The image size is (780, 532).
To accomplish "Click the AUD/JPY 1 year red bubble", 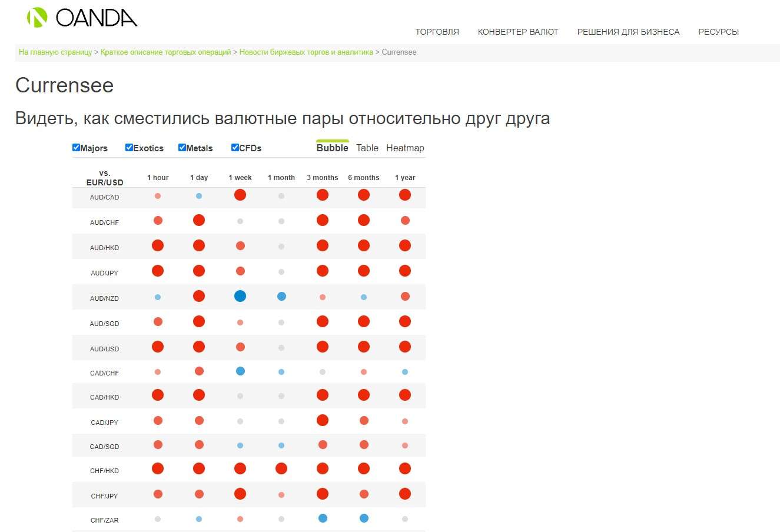I will pos(405,271).
